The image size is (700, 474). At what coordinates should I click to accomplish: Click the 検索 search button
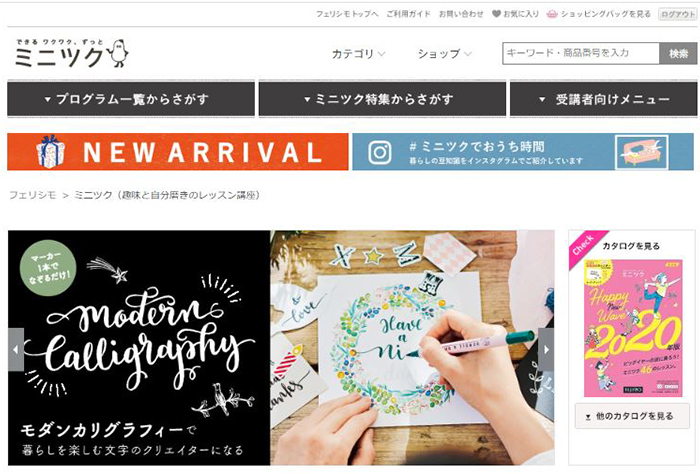tap(678, 54)
